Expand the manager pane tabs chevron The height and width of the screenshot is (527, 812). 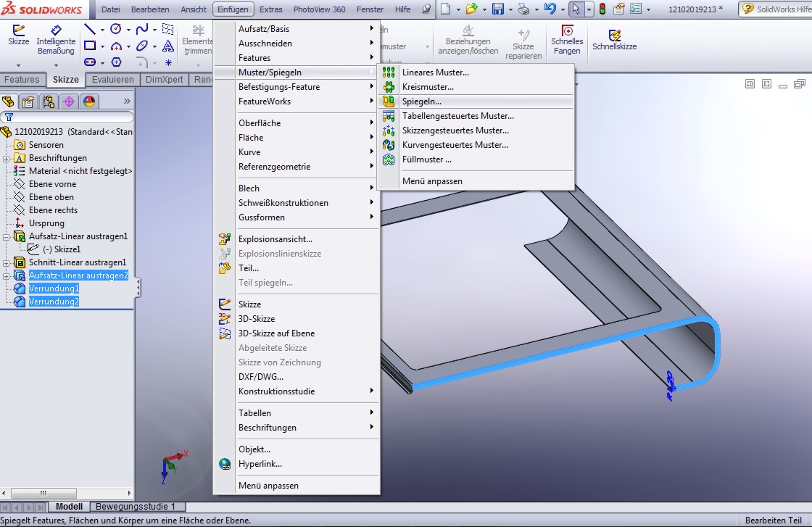coord(127,101)
